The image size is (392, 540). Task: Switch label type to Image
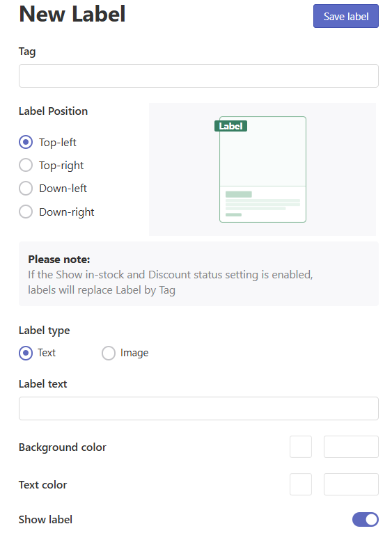(109, 353)
